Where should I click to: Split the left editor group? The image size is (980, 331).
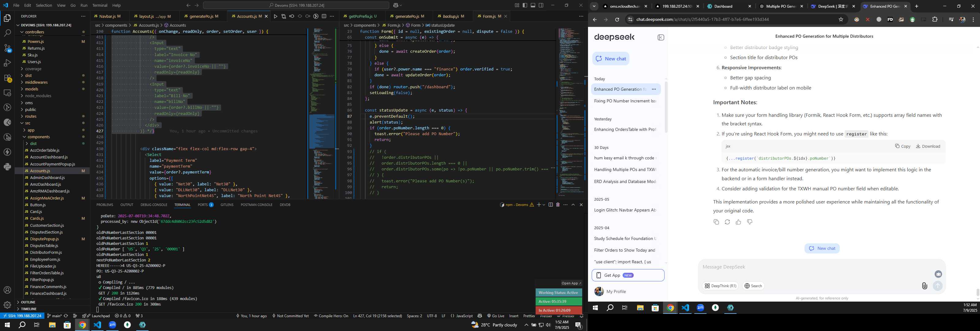click(324, 16)
